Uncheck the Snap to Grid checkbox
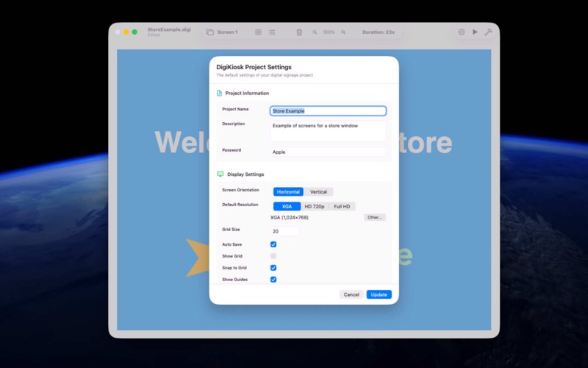Viewport: 588px width, 368px height. [x=273, y=268]
